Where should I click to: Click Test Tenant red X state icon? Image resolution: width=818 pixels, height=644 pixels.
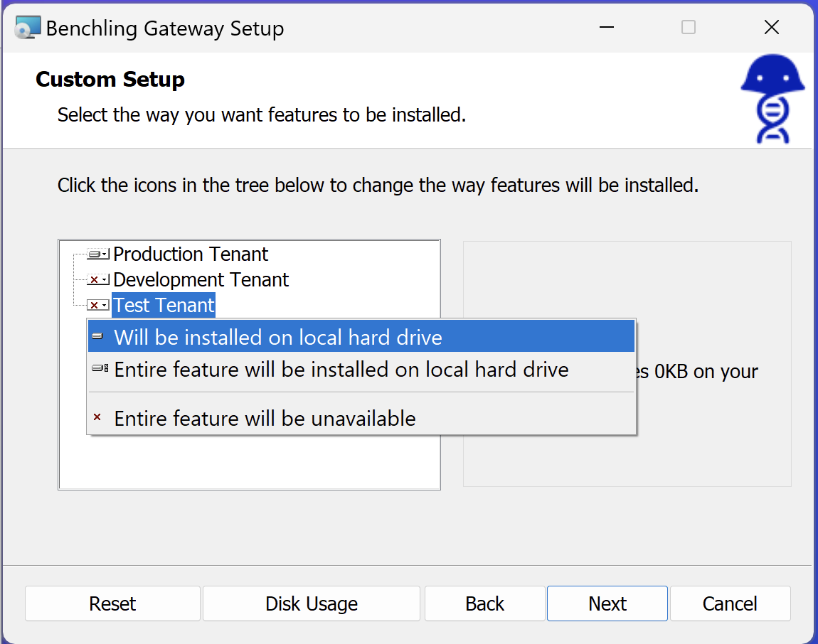click(98, 306)
